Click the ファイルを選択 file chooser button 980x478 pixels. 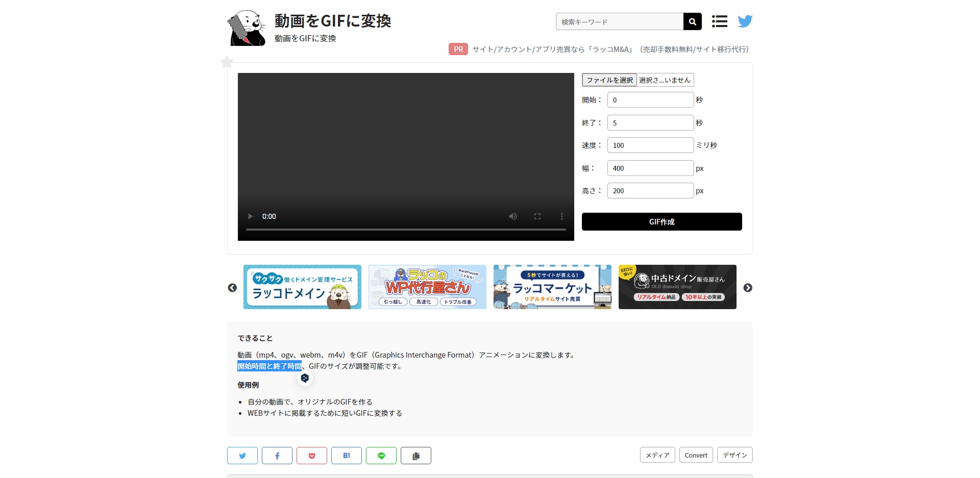tap(609, 80)
